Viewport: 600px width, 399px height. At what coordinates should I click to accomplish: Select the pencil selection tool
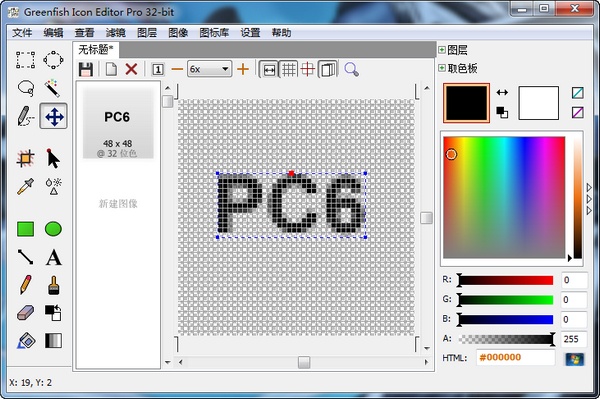click(x=26, y=116)
